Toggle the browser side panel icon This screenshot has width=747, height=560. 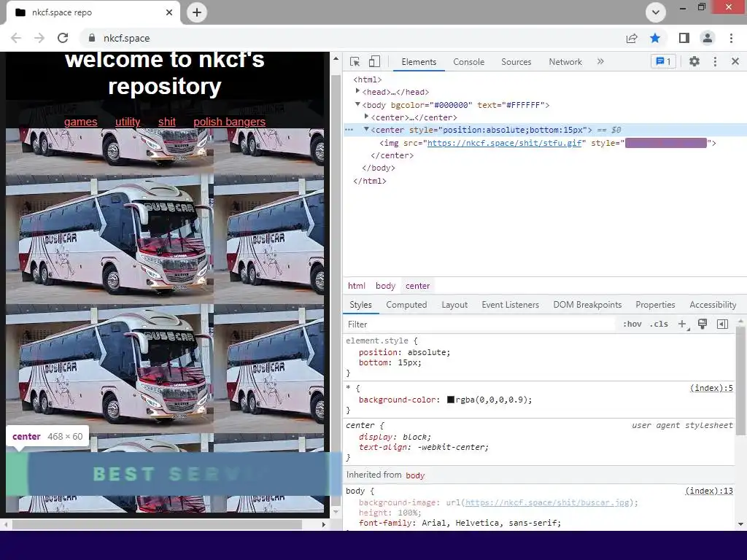point(684,38)
